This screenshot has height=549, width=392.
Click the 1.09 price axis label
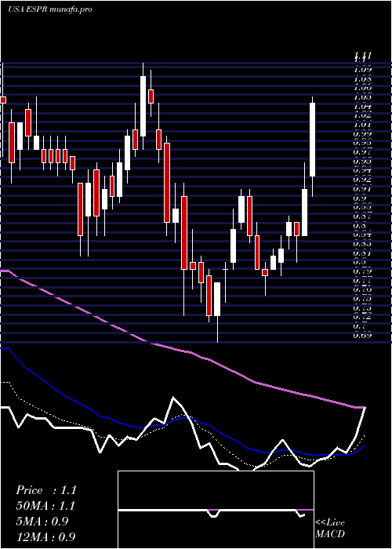362,69
